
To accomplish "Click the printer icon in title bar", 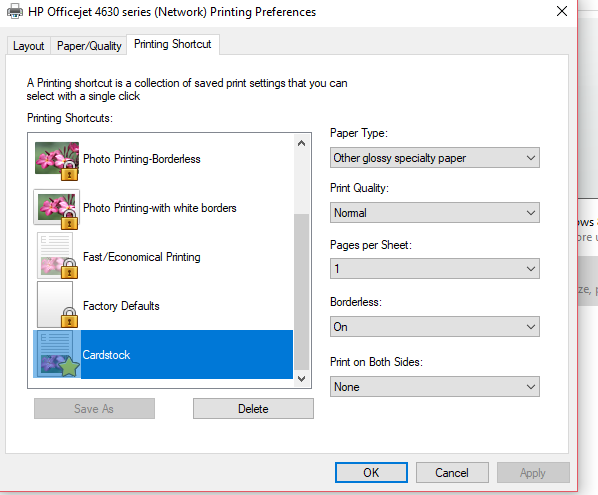I will (x=15, y=11).
